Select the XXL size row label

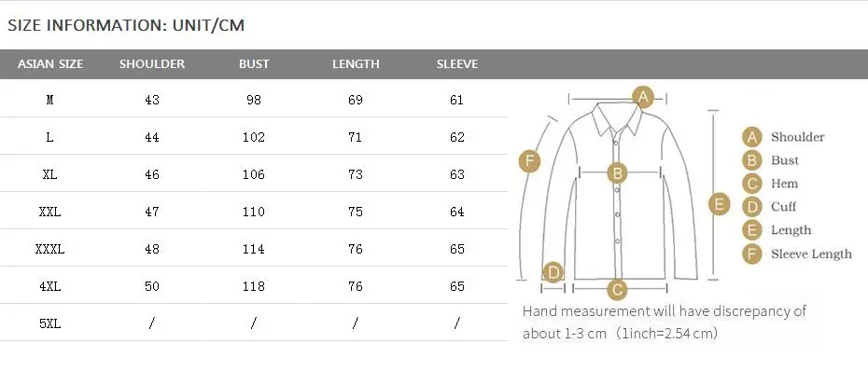point(49,212)
